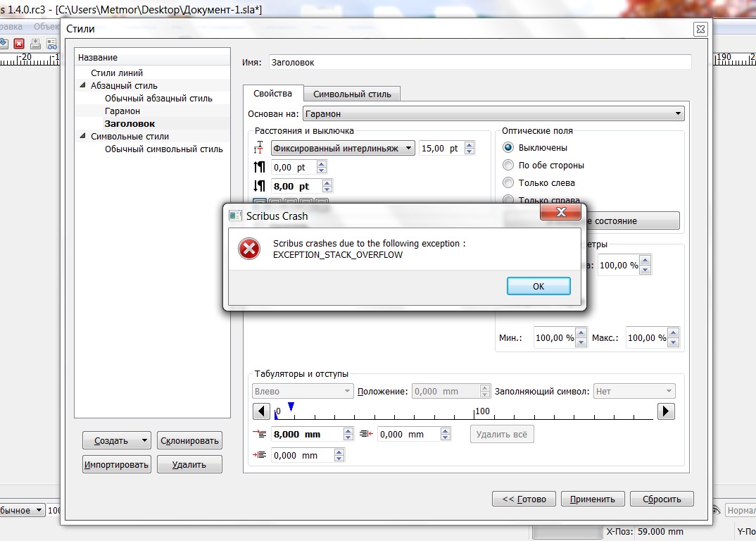Click the blue indent marker on tab ruler
The image size is (756, 541).
(291, 406)
